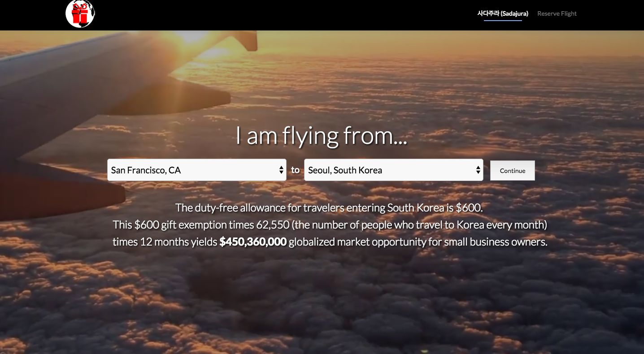644x354 pixels.
Task: Open the Seoul, South Korea destination dropdown
Action: [x=394, y=170]
